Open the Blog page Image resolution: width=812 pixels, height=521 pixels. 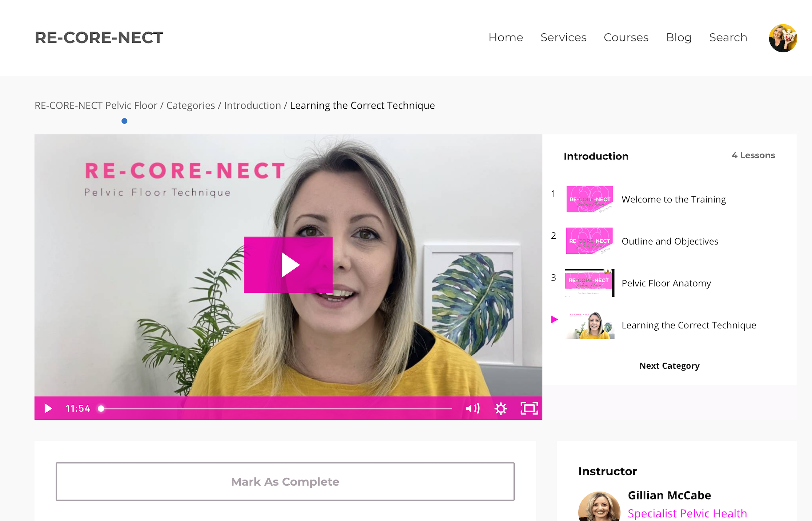(x=679, y=37)
